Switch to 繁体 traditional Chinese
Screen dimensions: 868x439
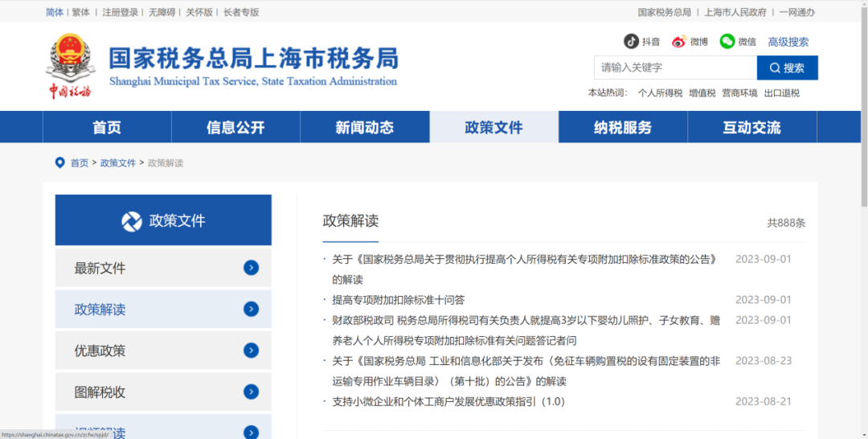pos(81,12)
